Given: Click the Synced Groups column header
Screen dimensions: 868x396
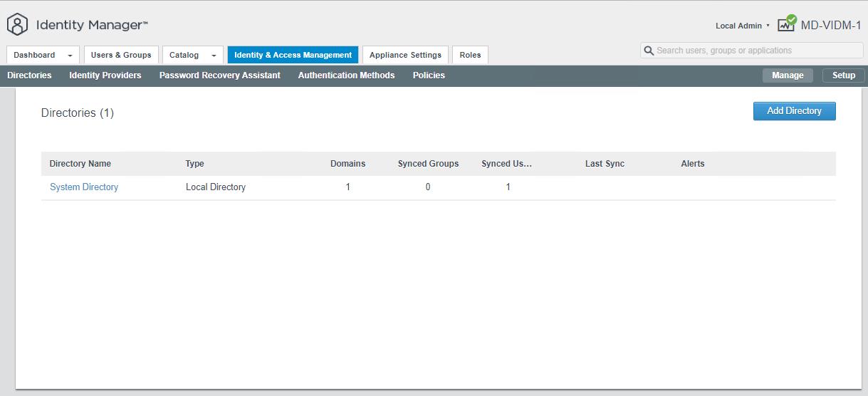Looking at the screenshot, I should coord(428,164).
